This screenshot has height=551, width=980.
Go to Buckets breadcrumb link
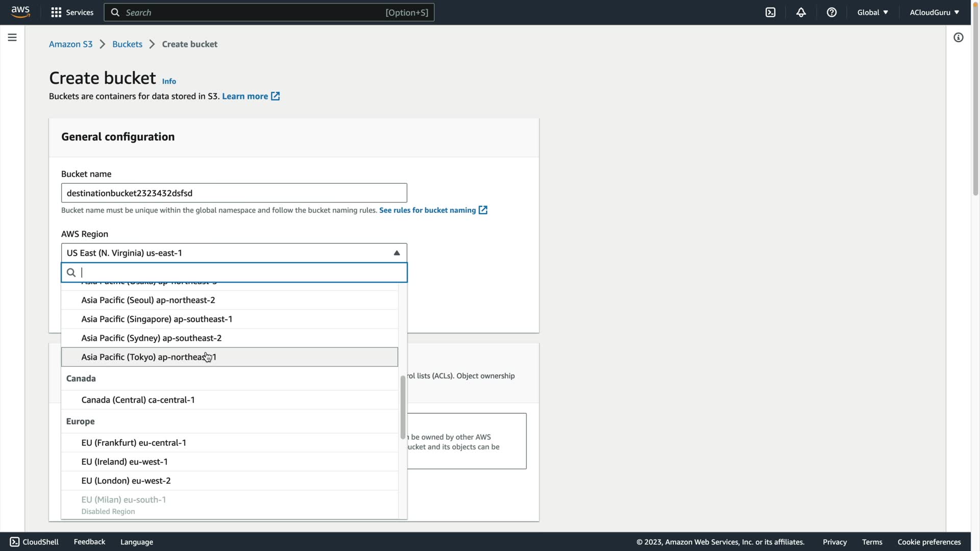(127, 44)
